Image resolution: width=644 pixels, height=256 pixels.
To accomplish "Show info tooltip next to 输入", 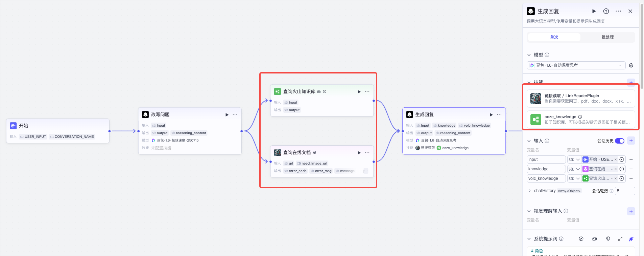I will 547,141.
